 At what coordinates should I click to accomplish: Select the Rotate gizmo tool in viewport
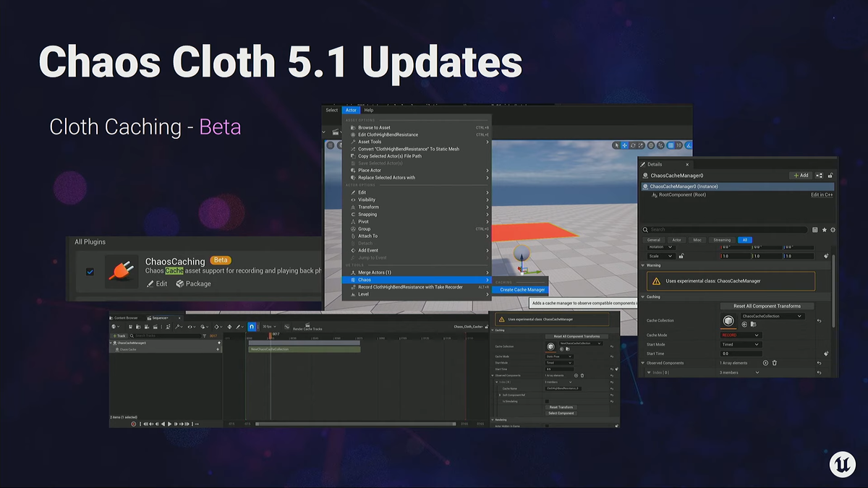tap(632, 145)
